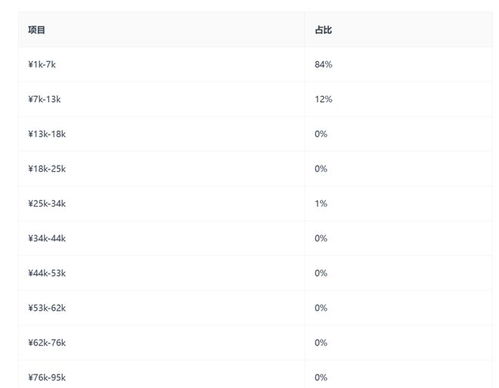Screen dimensions: 499x388
Task: Click the 0% value beside ¥76k-95k
Action: [x=321, y=377]
